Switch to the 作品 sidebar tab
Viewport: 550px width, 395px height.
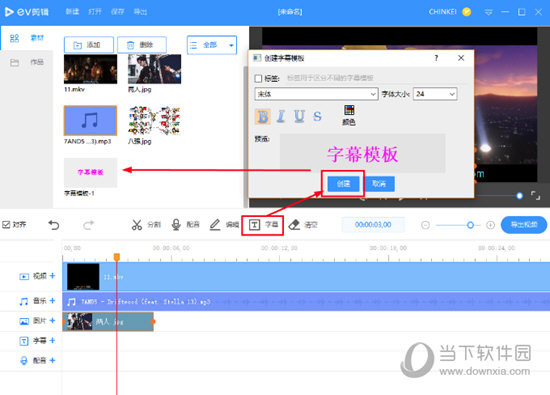[27, 62]
